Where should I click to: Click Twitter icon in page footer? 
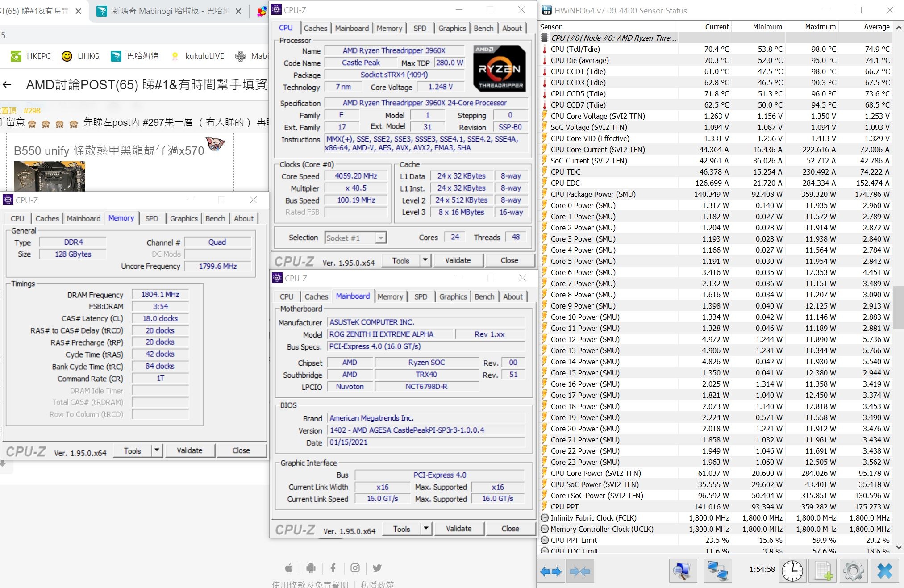(377, 568)
